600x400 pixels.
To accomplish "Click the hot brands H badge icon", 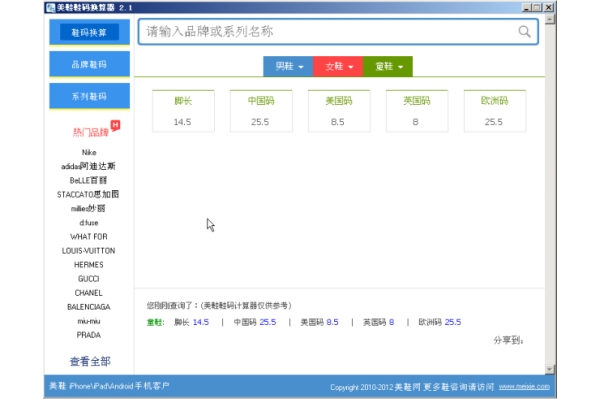I will [115, 125].
